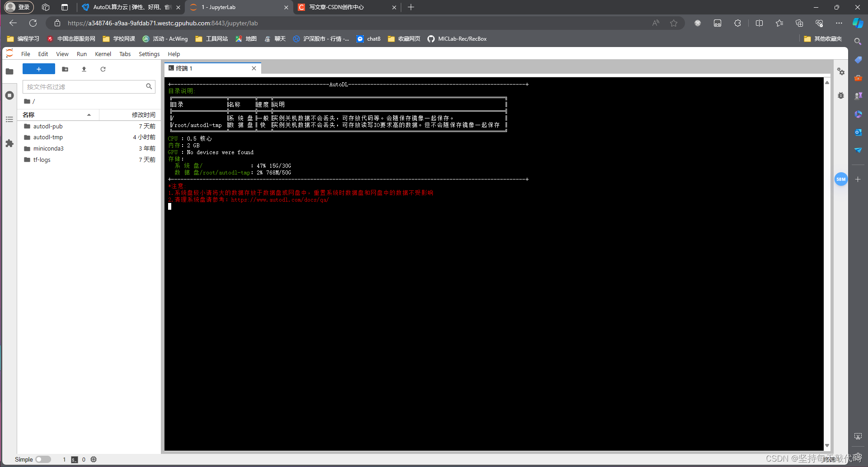This screenshot has width=868, height=467.
Task: Open the Copilot icon in browser toolbar
Action: coord(858,23)
